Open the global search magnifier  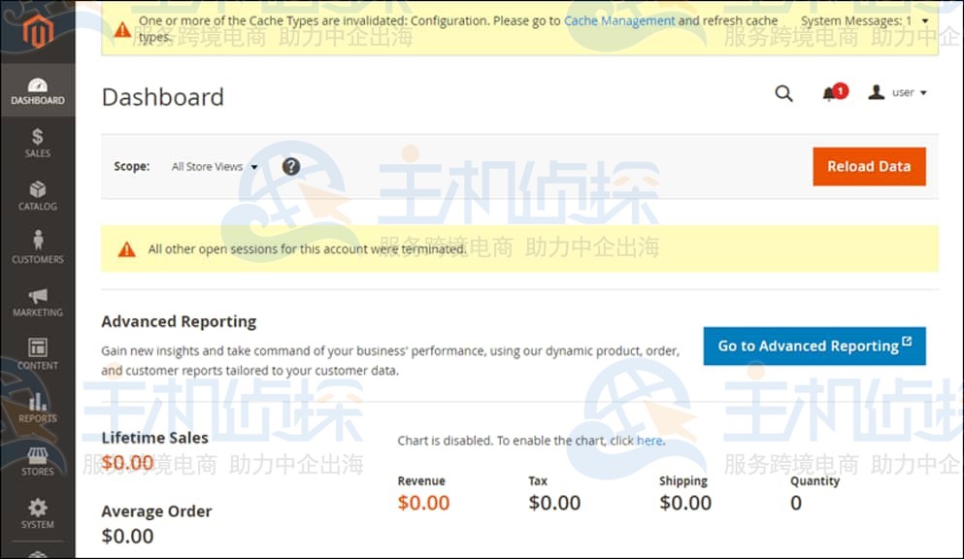[x=783, y=94]
